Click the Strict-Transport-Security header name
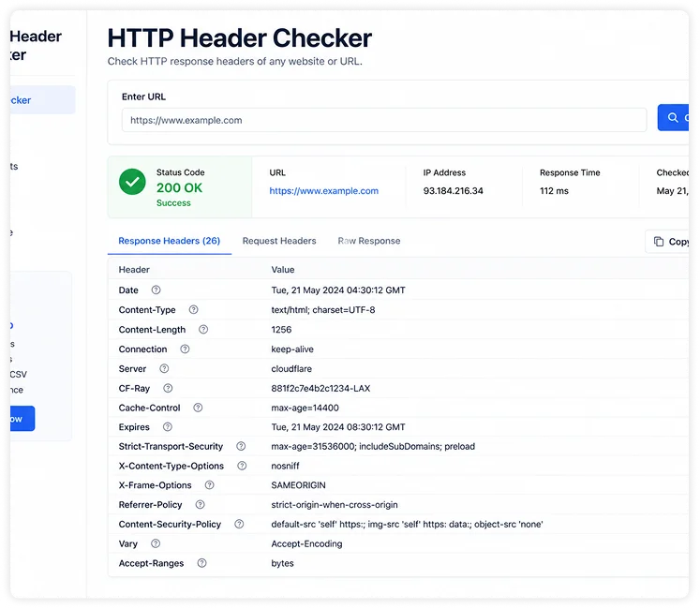The height and width of the screenshot is (609, 700). [171, 447]
